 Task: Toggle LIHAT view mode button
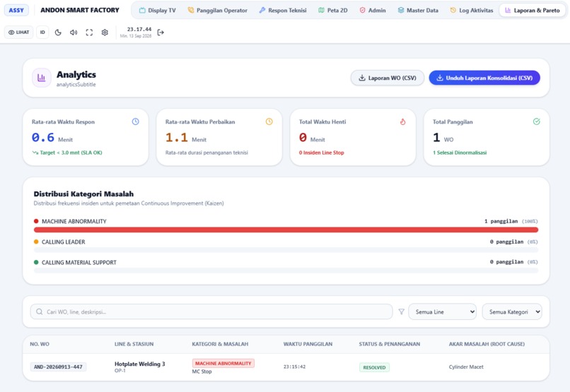click(19, 32)
